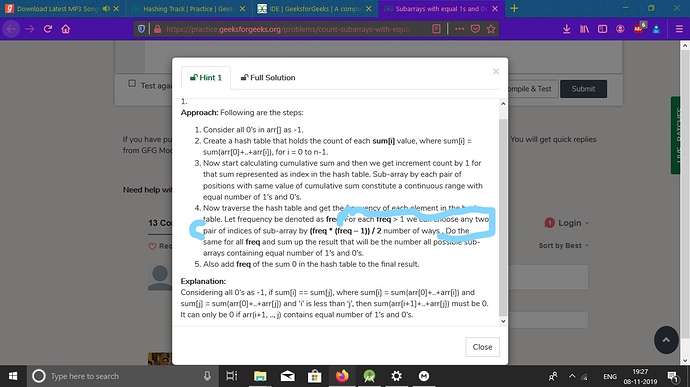Open Task View on taskbar

click(231, 376)
